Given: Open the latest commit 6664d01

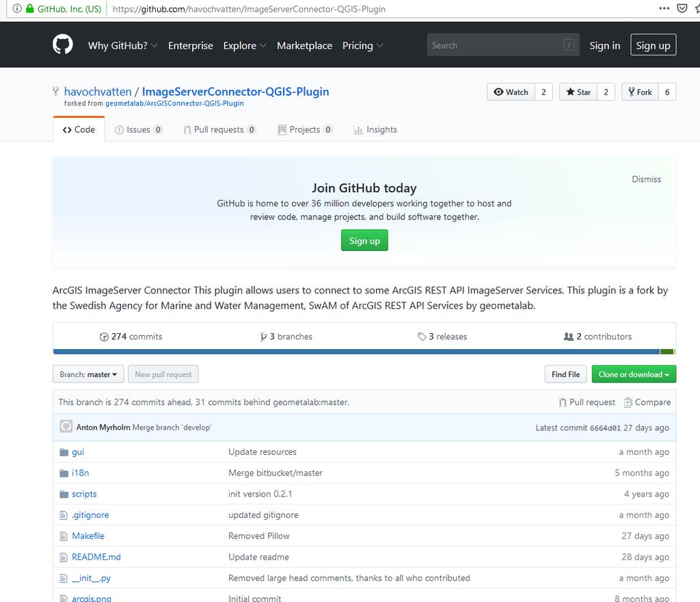Looking at the screenshot, I should click(x=605, y=428).
